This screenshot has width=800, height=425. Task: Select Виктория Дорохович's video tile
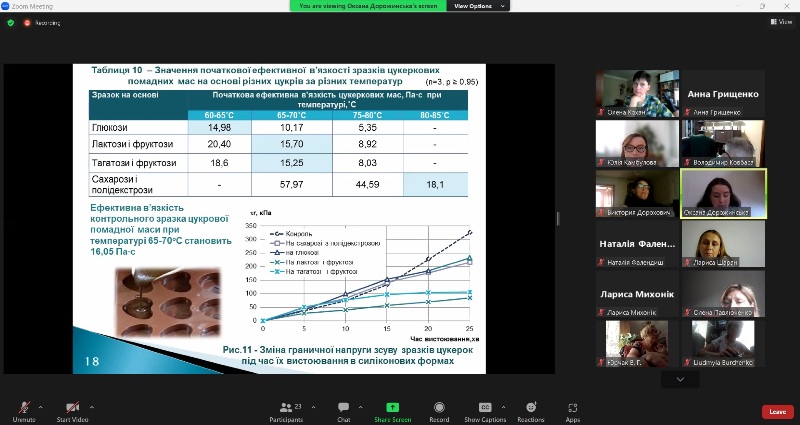[637, 193]
